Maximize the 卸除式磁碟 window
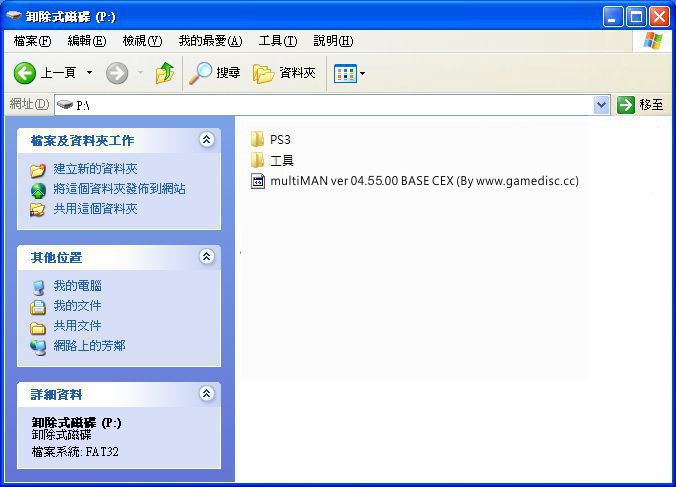The width and height of the screenshot is (676, 487). pos(636,17)
